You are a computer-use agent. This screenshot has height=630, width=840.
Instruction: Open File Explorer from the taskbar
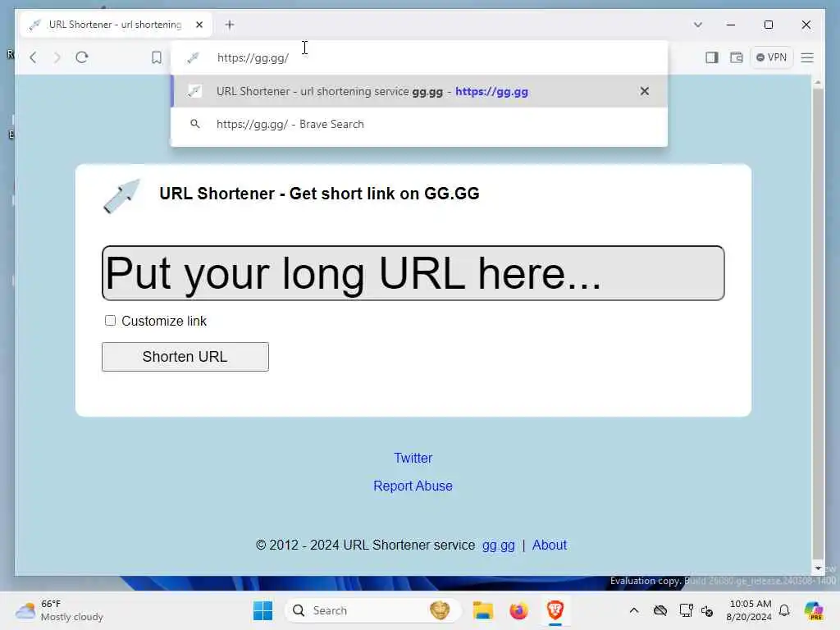click(x=482, y=610)
